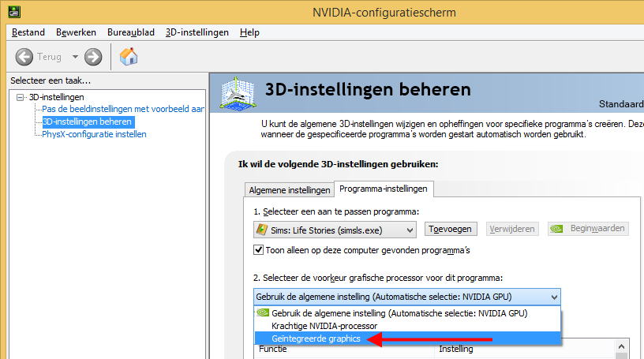Open the Bureaublad menu

pos(131,32)
